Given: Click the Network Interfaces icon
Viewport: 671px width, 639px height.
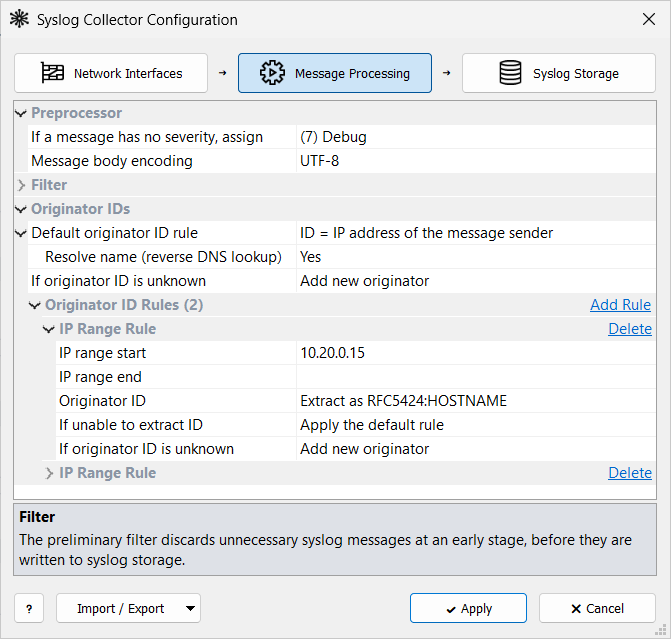Looking at the screenshot, I should click(x=52, y=73).
